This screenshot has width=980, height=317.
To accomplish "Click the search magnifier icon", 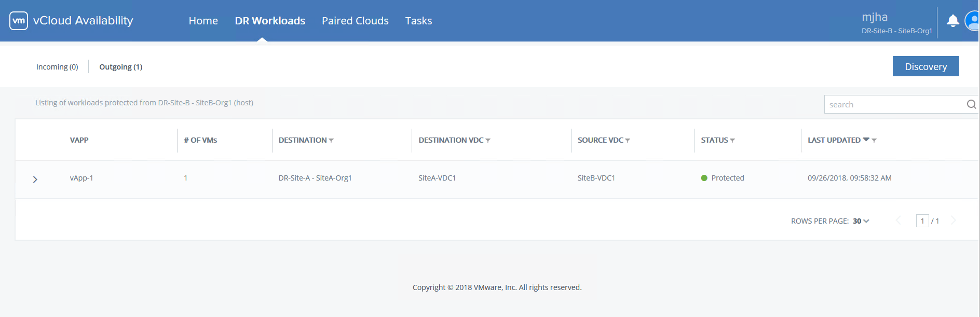I will [971, 104].
